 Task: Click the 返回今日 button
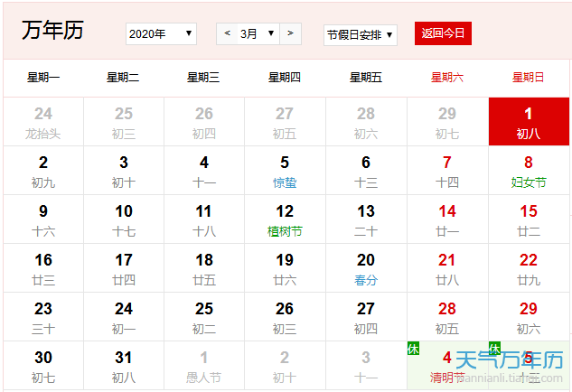443,33
